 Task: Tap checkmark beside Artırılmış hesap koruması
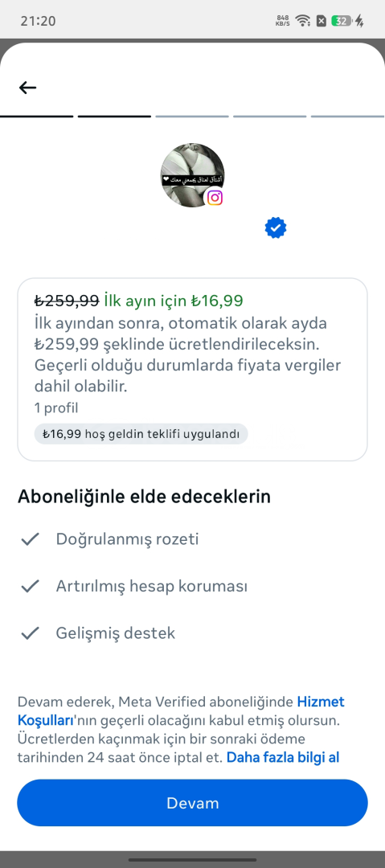tap(30, 586)
